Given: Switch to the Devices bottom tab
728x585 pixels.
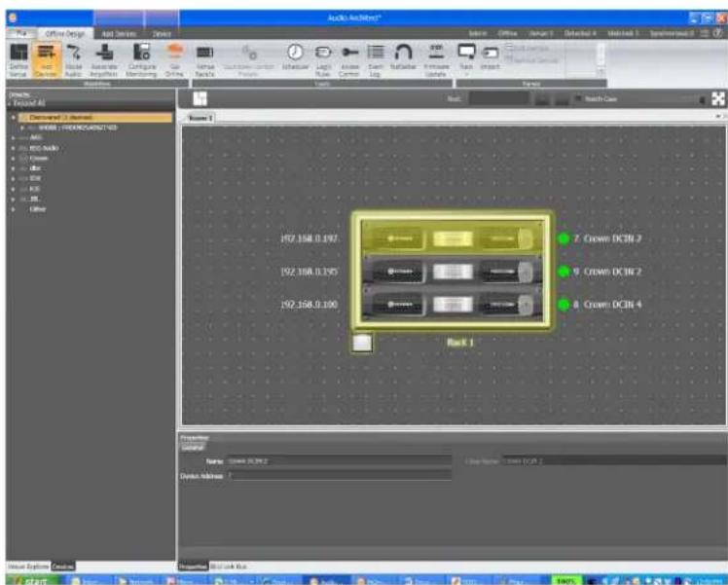Looking at the screenshot, I should [62, 567].
